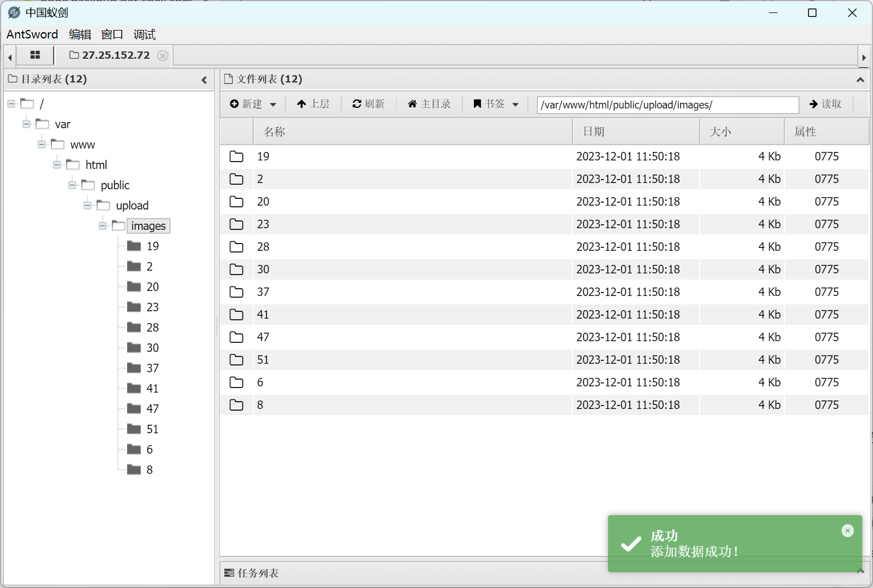
Task: Open the home grid tab icon
Action: (35, 55)
